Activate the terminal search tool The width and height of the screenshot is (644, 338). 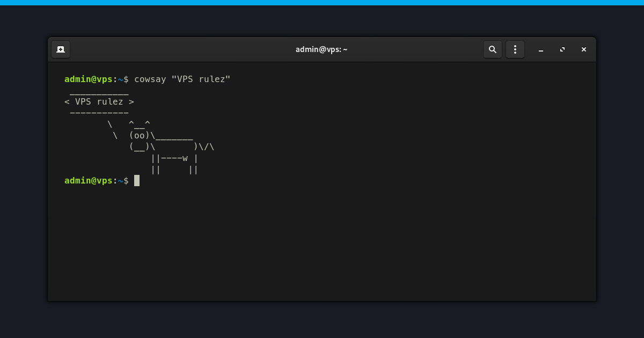[493, 49]
